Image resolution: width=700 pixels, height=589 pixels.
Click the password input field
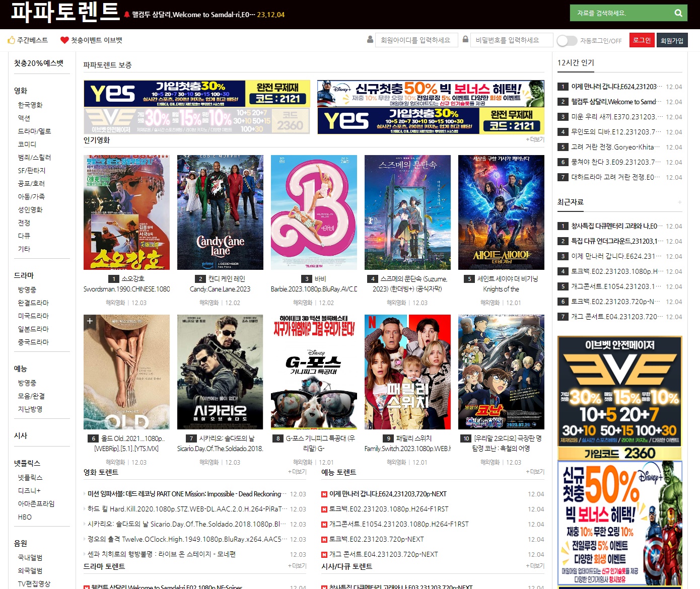(511, 40)
